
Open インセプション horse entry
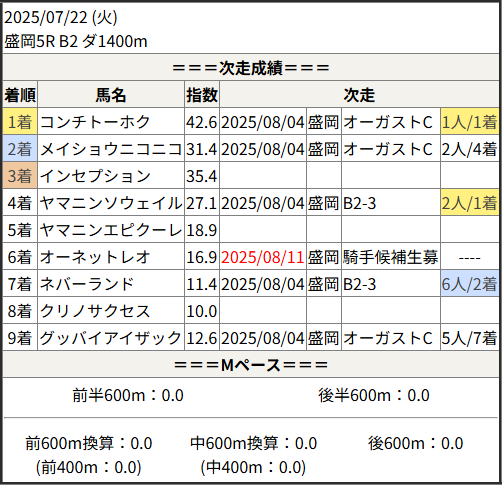[95, 176]
